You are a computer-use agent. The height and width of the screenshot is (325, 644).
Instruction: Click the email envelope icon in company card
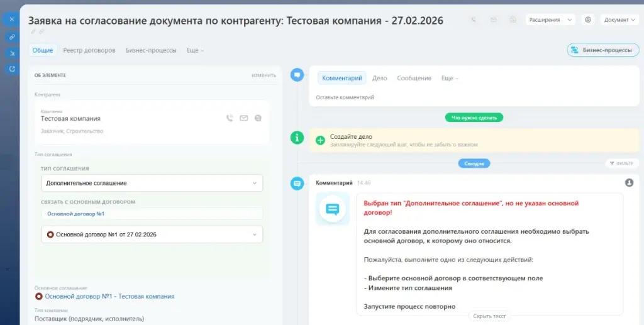(244, 118)
